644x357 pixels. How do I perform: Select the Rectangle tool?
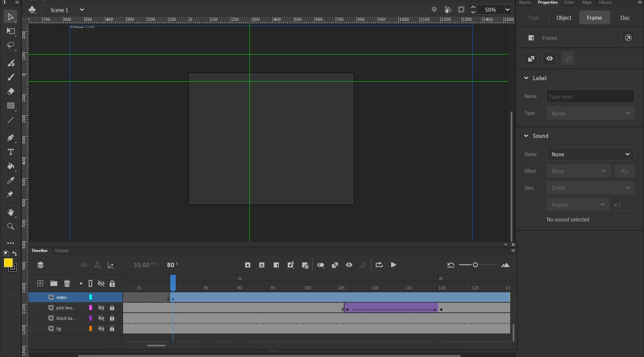[11, 106]
